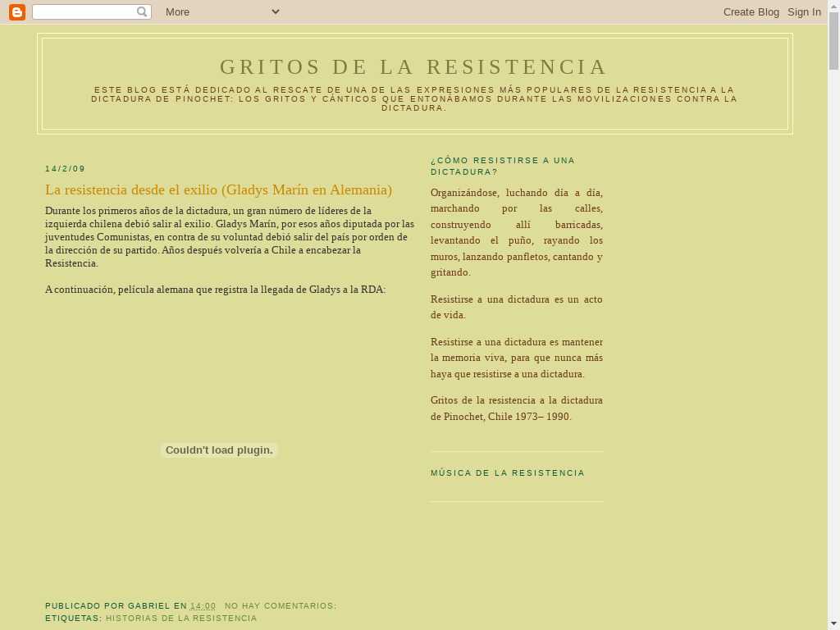Click Sign In in the navbar
Image resolution: width=840 pixels, height=630 pixels.
[804, 11]
